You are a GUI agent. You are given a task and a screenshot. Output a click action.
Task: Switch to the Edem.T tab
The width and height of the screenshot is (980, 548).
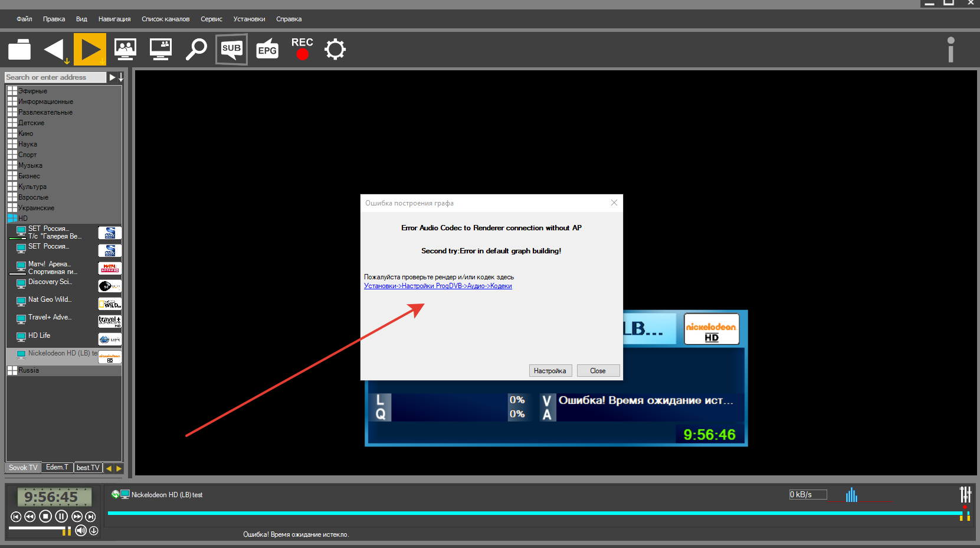pos(57,467)
